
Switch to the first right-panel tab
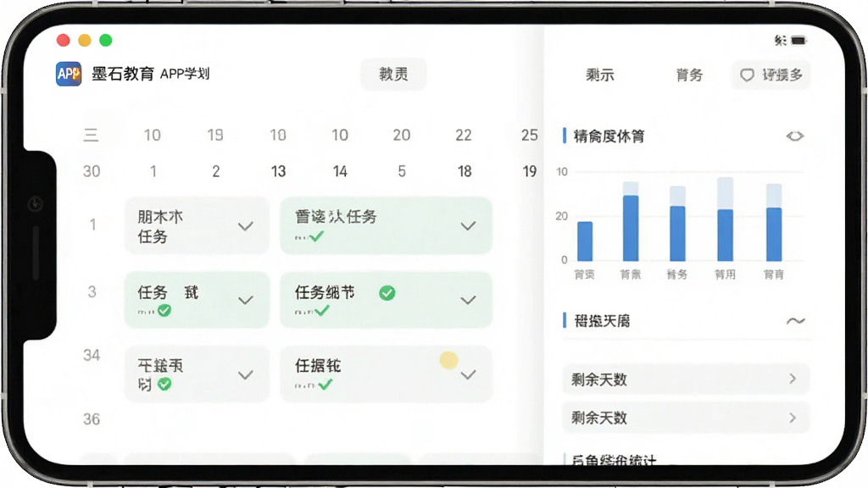[600, 75]
